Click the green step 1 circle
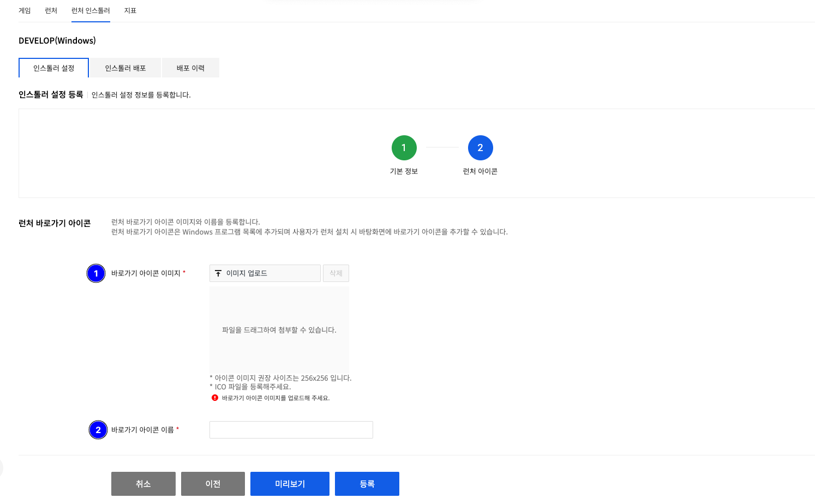 point(404,148)
